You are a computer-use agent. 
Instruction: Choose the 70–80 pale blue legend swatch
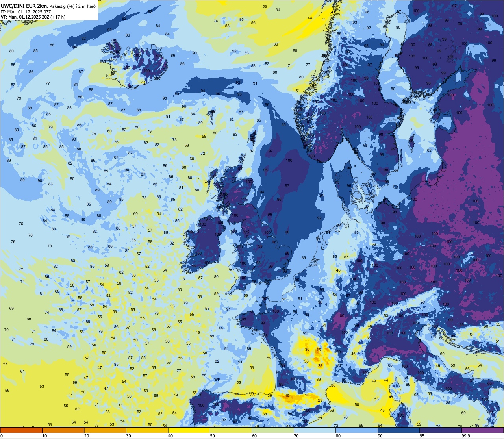click(x=315, y=430)
